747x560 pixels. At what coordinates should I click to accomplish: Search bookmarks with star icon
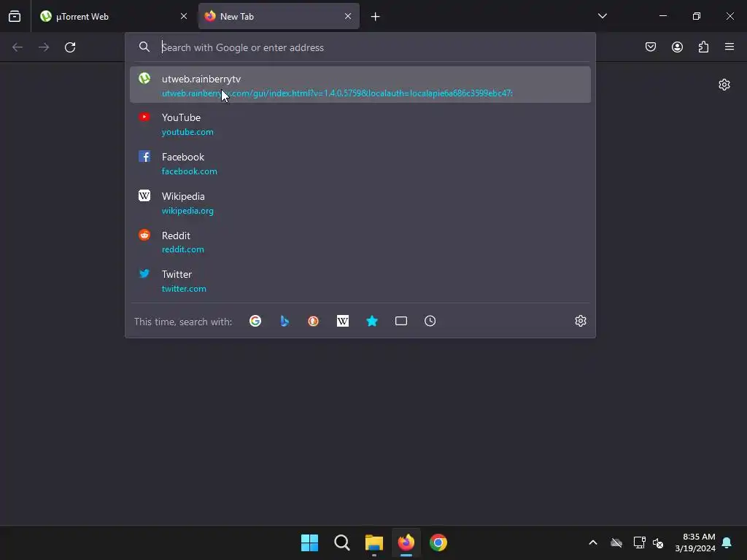click(x=372, y=321)
